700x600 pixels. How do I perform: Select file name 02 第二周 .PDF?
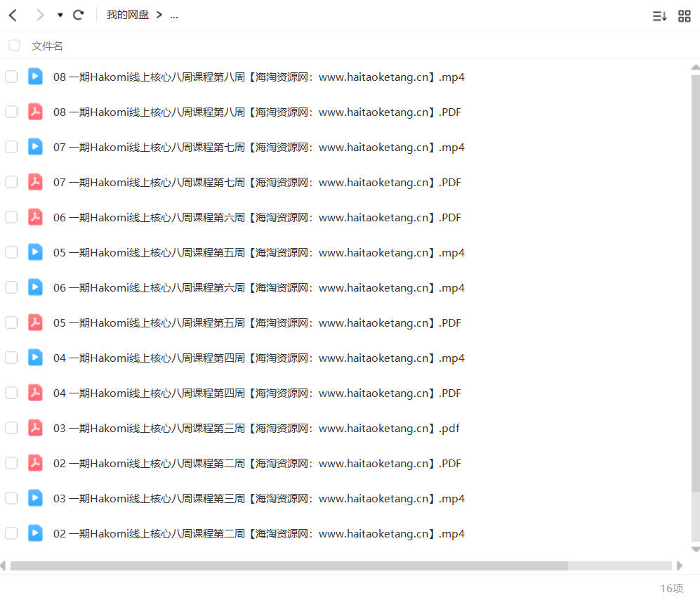[x=257, y=464]
